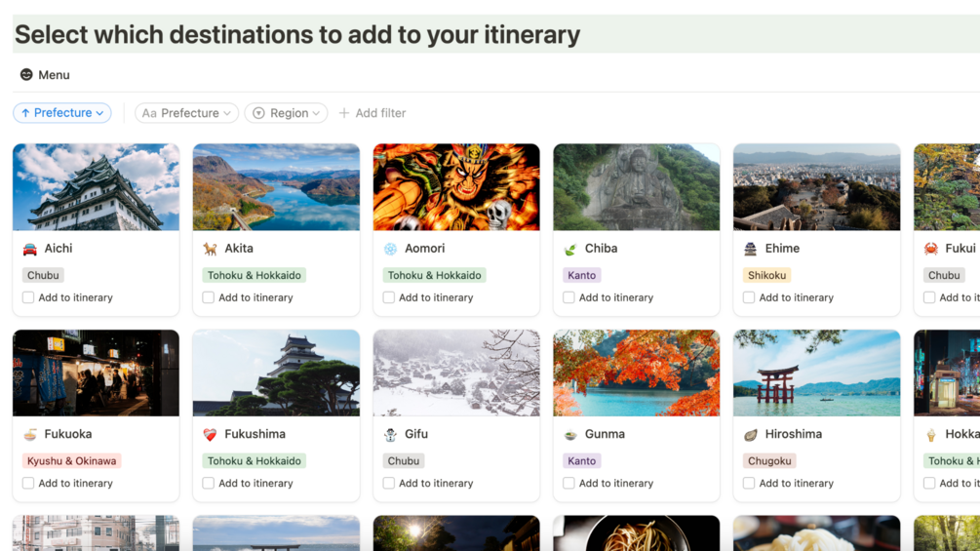Open the Akita card title
Image resolution: width=980 pixels, height=551 pixels.
239,249
